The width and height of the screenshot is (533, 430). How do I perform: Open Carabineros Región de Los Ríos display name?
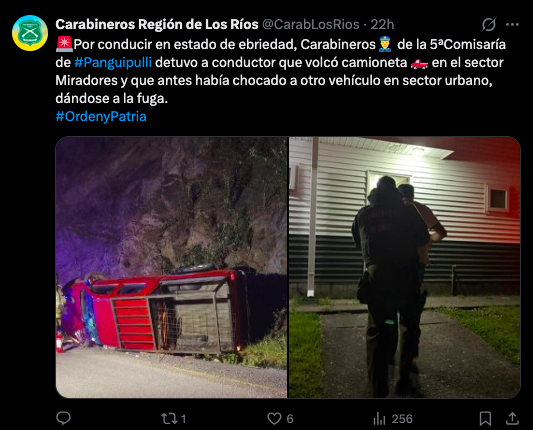click(157, 24)
